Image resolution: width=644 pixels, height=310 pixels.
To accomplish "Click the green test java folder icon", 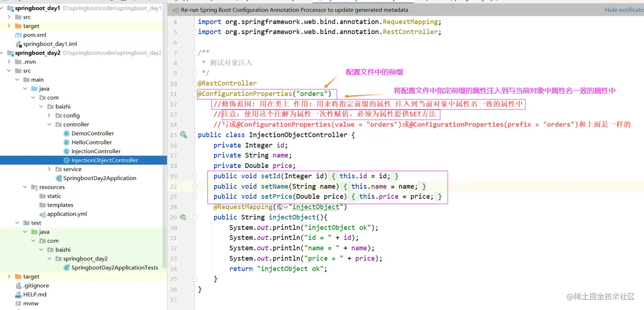I will pos(34,232).
